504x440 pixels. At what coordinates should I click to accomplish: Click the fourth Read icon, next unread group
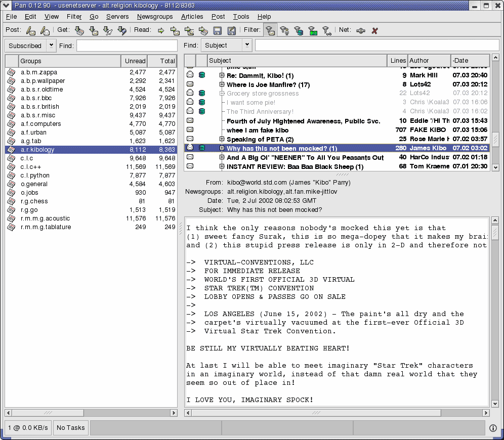[203, 30]
